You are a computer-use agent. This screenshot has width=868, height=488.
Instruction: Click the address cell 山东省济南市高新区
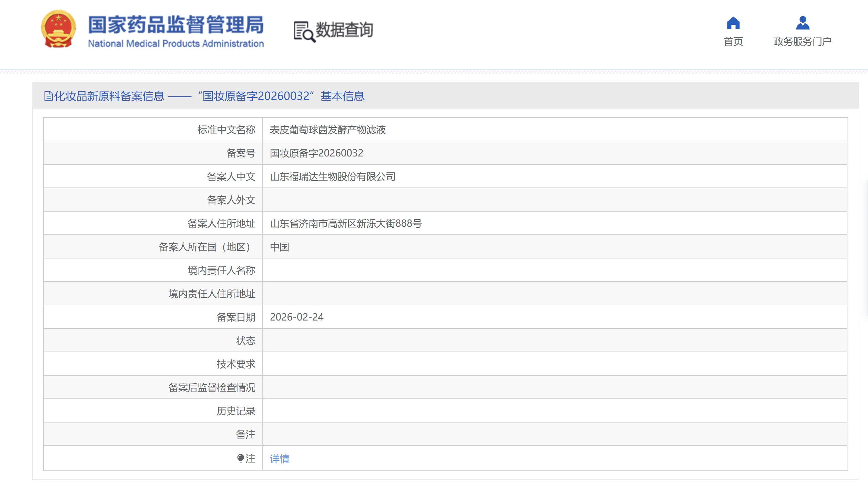tap(345, 224)
